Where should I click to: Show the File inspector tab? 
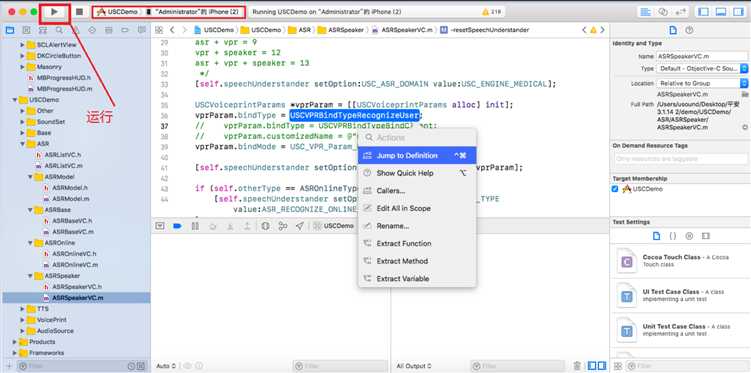[673, 30]
